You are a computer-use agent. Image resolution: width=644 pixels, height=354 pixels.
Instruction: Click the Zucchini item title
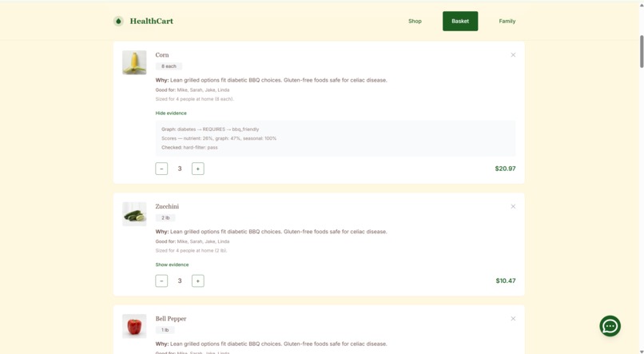coord(167,207)
